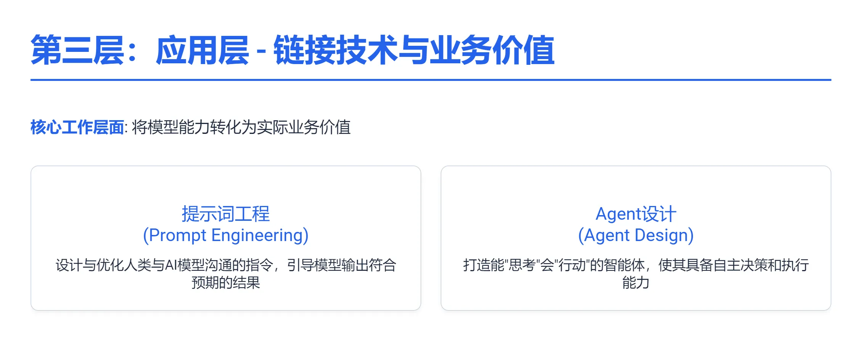Select the Agent设计 card heading

[x=636, y=214]
